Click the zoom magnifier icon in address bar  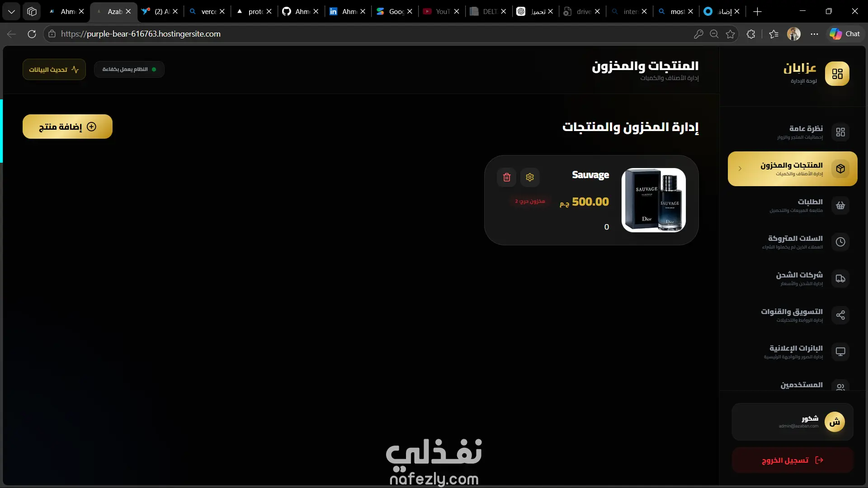coord(714,34)
